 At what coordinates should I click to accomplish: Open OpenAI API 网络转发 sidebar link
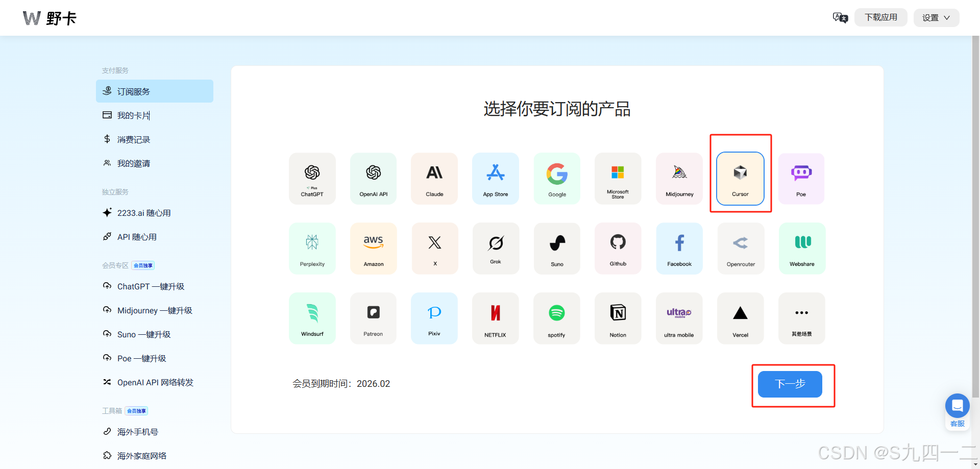coord(155,382)
